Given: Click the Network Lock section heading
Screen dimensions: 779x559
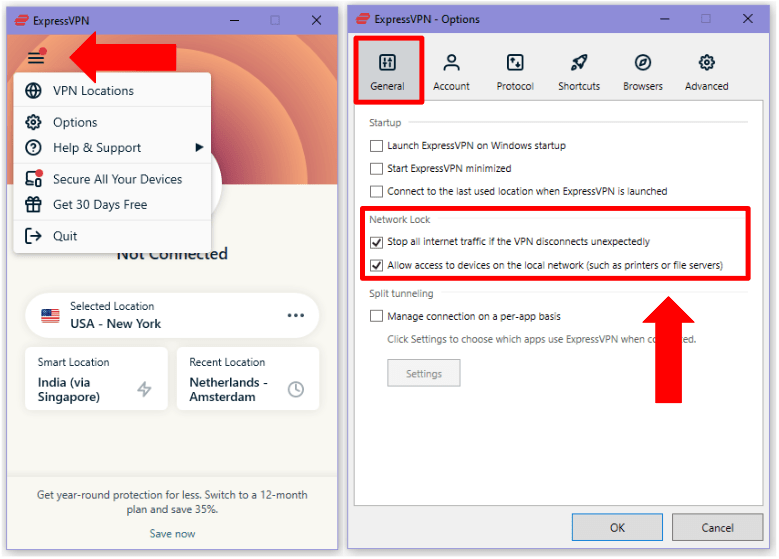Looking at the screenshot, I should [x=399, y=220].
